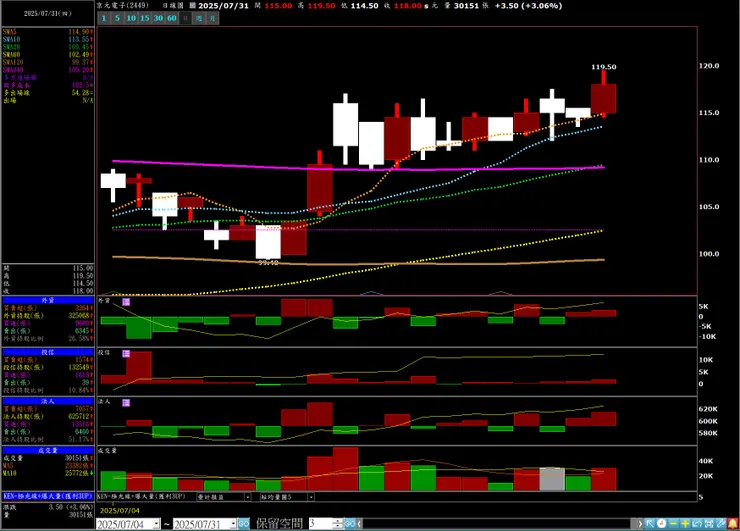Viewport: 740px width, 531px height.
Task: Click the SMA120 legend entry
Action: (x=48, y=62)
